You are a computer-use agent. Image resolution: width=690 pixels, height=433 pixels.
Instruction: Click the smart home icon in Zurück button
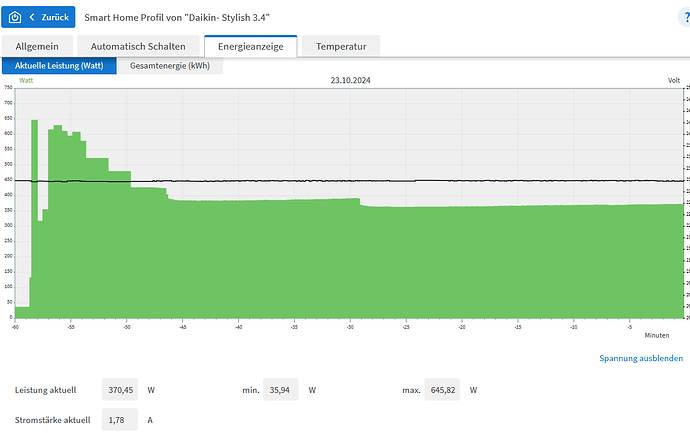[15, 17]
